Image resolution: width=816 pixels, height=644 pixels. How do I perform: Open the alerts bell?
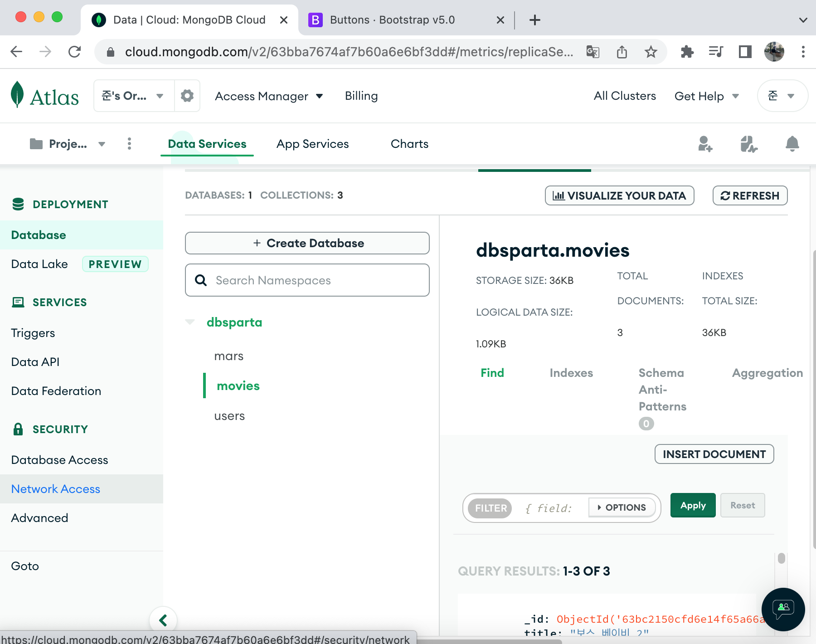[792, 144]
